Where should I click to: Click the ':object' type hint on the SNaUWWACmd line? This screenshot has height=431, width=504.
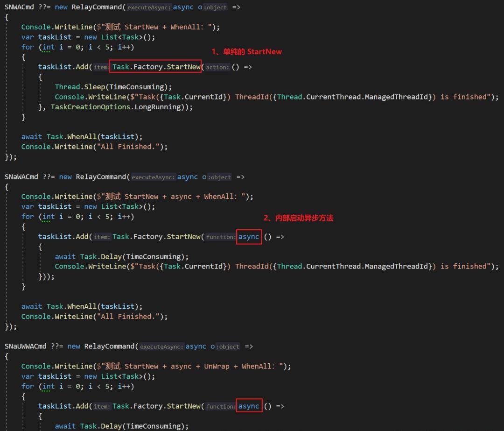point(228,347)
